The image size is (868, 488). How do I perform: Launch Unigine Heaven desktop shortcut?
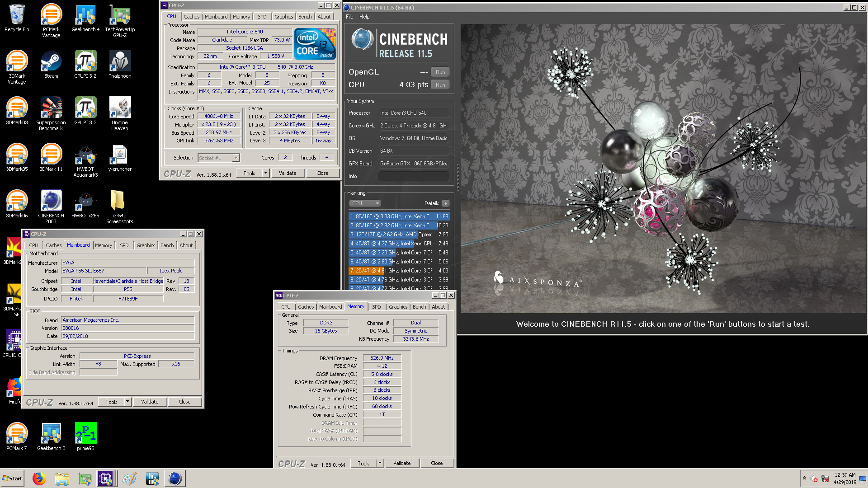(120, 114)
